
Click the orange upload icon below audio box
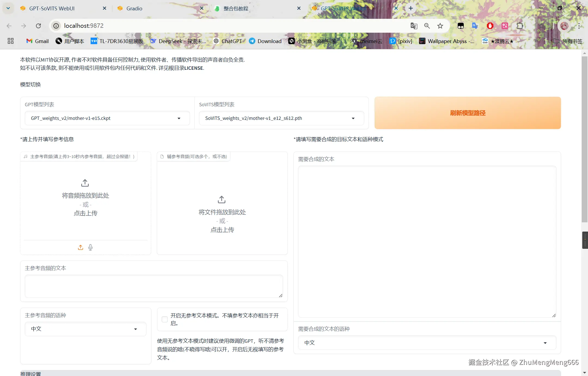point(81,247)
